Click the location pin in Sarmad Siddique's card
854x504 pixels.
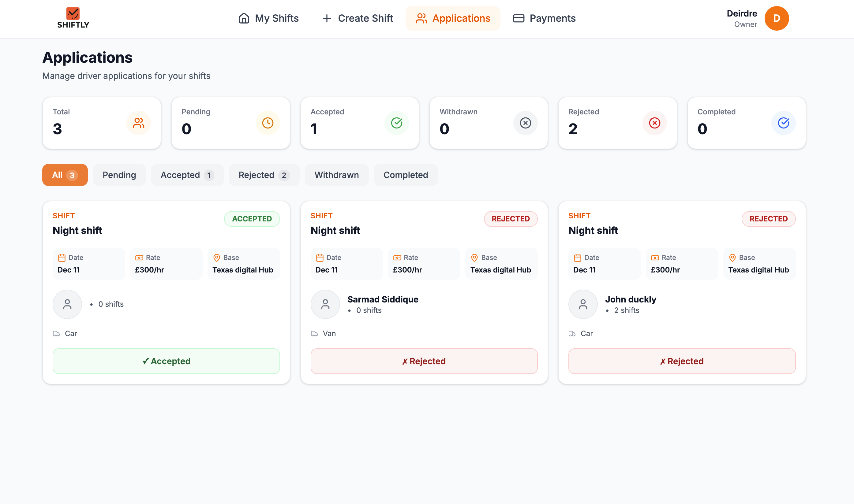pos(474,258)
